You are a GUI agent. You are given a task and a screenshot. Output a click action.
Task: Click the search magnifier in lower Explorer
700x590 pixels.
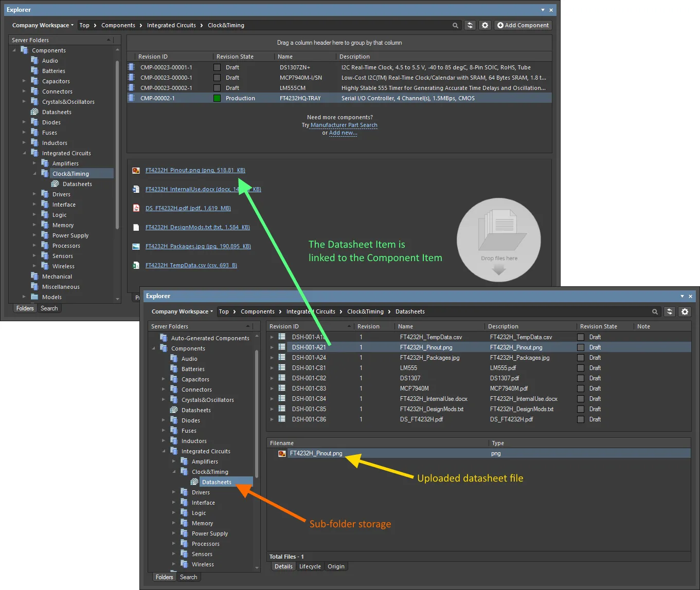pyautogui.click(x=655, y=311)
